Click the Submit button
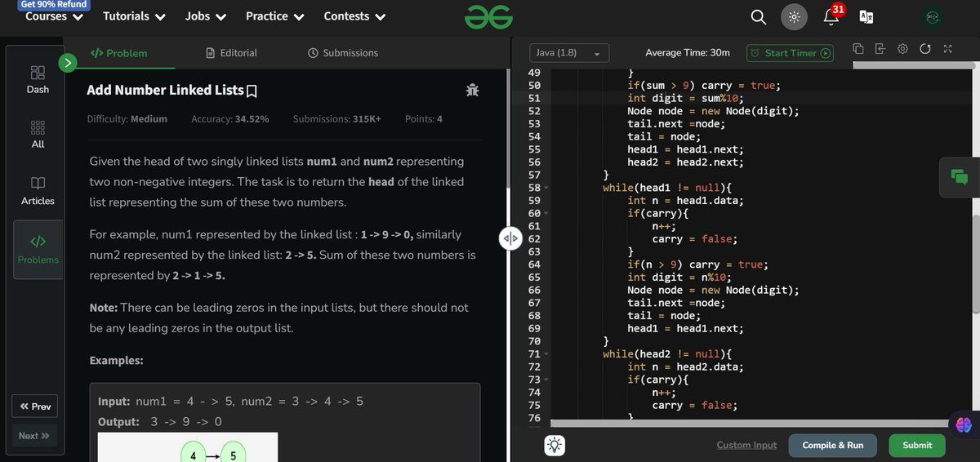The image size is (980, 462). [917, 445]
